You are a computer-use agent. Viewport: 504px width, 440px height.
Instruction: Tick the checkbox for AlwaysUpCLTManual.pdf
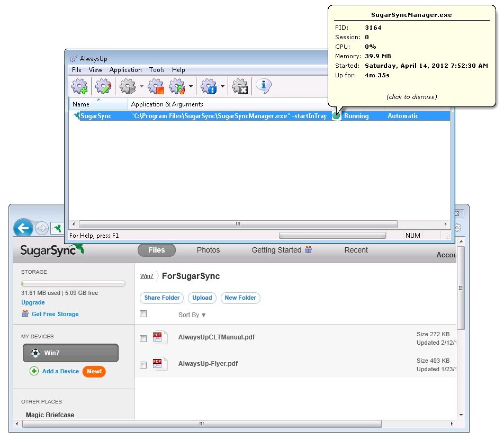click(143, 338)
